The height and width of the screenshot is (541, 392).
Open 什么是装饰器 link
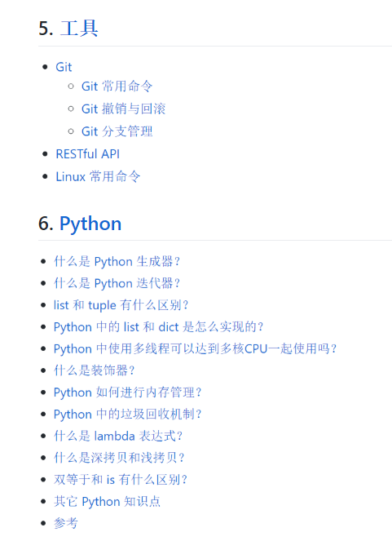point(94,370)
